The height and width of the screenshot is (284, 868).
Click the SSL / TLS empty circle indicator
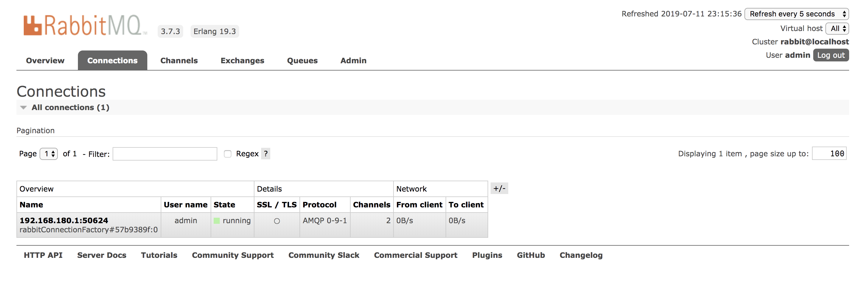(277, 221)
